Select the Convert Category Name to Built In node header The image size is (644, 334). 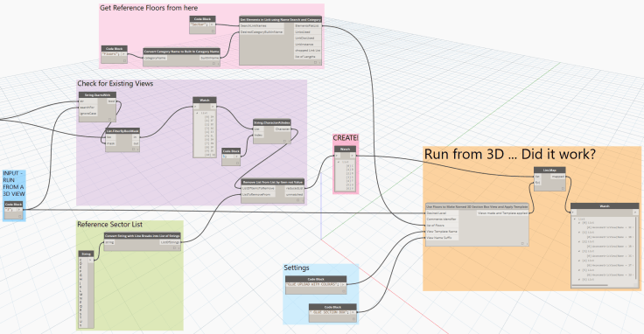[x=182, y=52]
